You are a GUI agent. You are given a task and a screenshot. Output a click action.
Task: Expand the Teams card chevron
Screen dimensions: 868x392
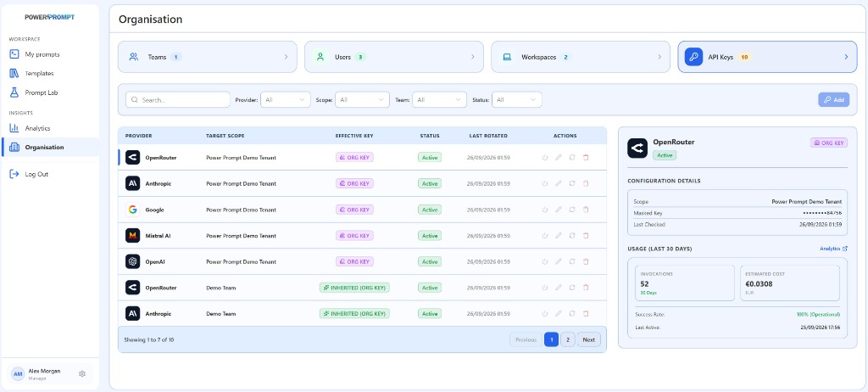(x=287, y=57)
